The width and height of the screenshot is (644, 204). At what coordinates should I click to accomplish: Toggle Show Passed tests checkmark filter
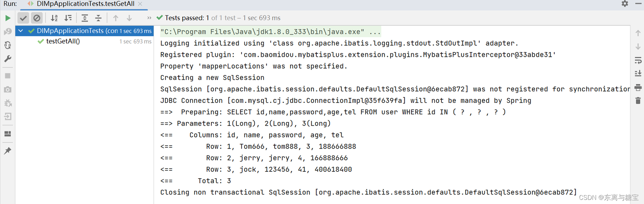(x=23, y=18)
